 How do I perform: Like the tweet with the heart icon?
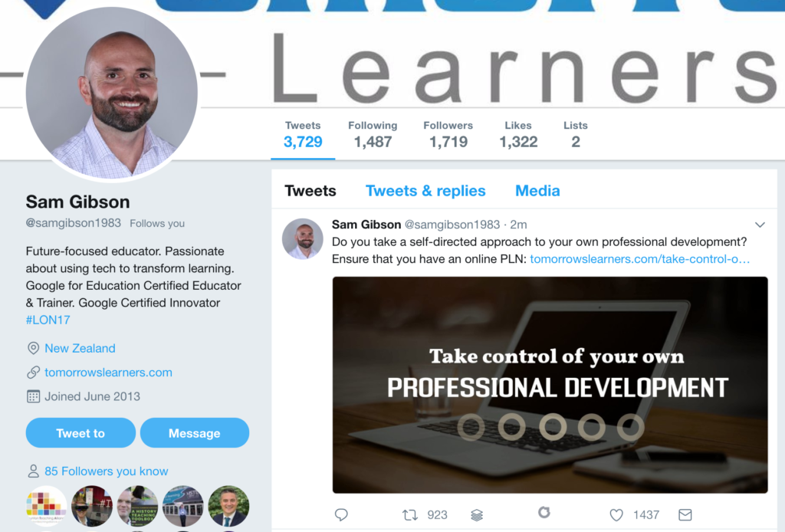[x=616, y=514]
